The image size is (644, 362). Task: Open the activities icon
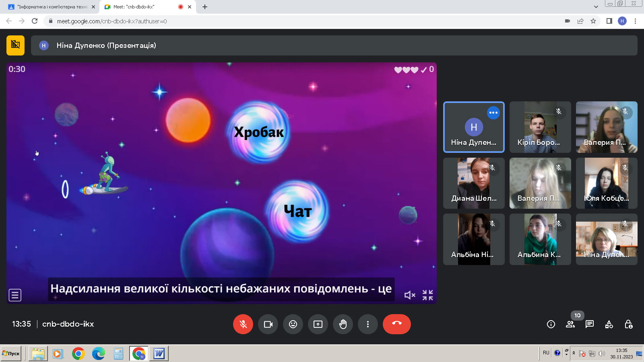[x=609, y=324]
